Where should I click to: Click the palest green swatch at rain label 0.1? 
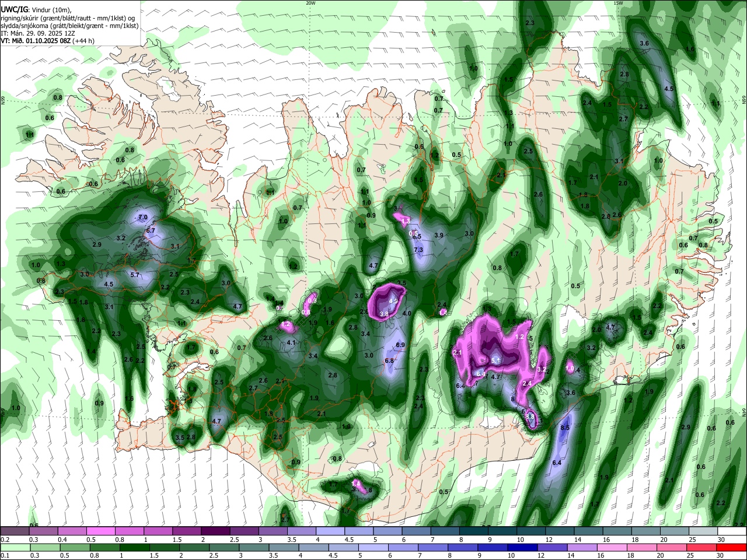click(x=16, y=547)
